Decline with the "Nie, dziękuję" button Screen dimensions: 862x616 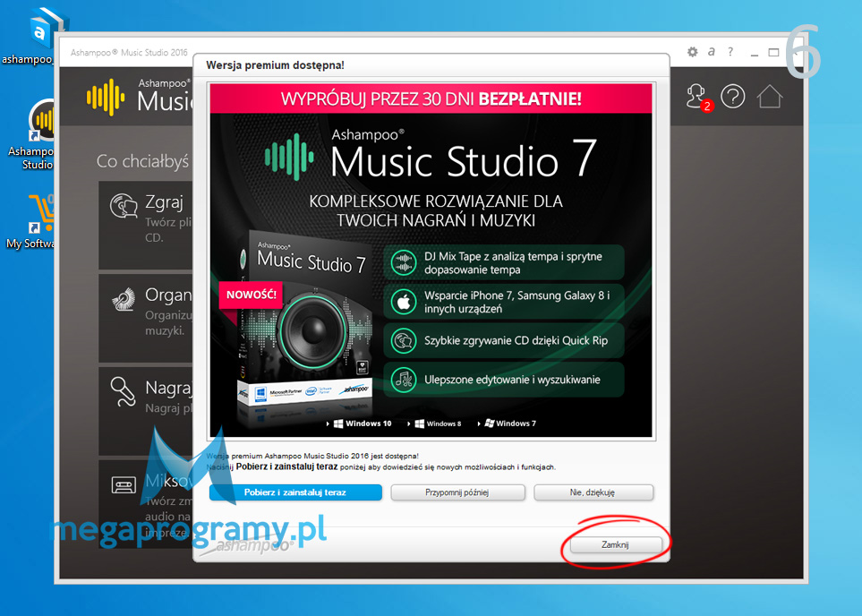pos(593,492)
